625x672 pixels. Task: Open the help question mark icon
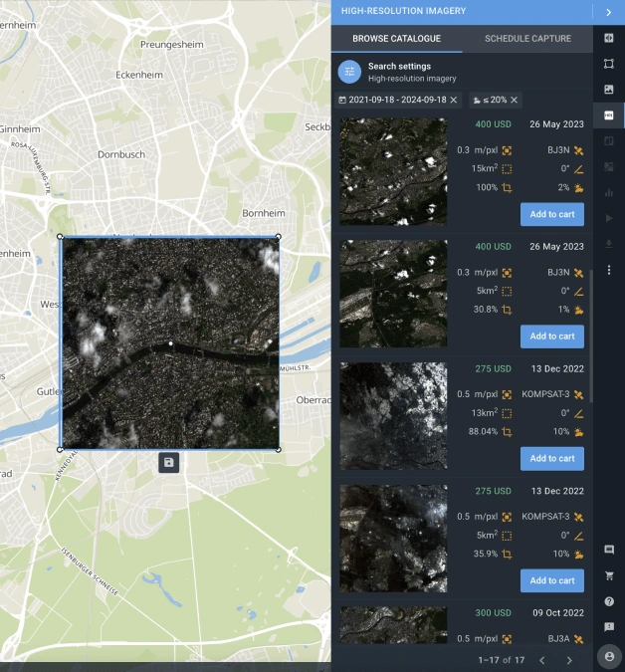(x=609, y=601)
